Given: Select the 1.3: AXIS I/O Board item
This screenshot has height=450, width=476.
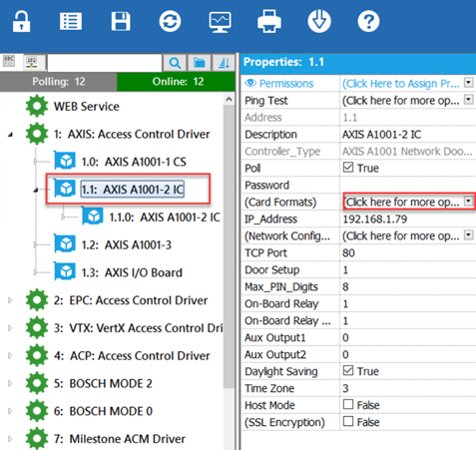Looking at the screenshot, I should (132, 272).
